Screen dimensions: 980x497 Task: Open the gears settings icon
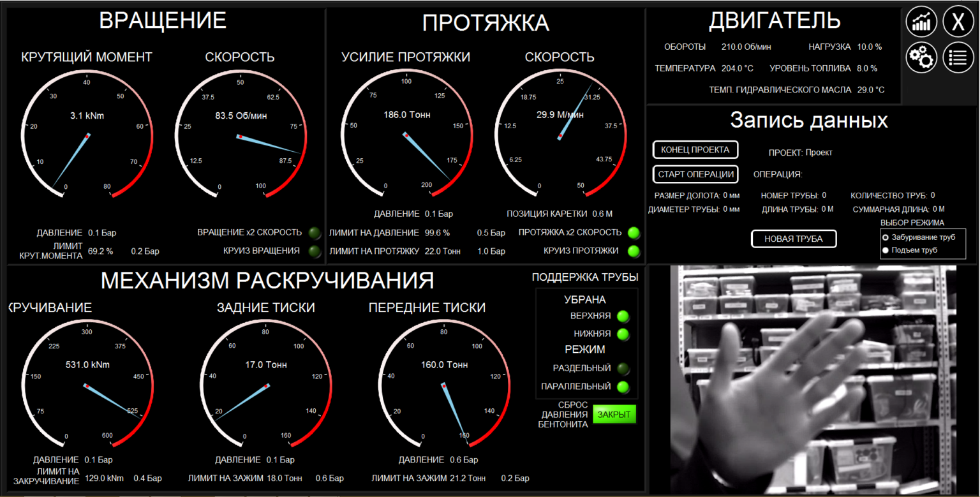pos(922,57)
